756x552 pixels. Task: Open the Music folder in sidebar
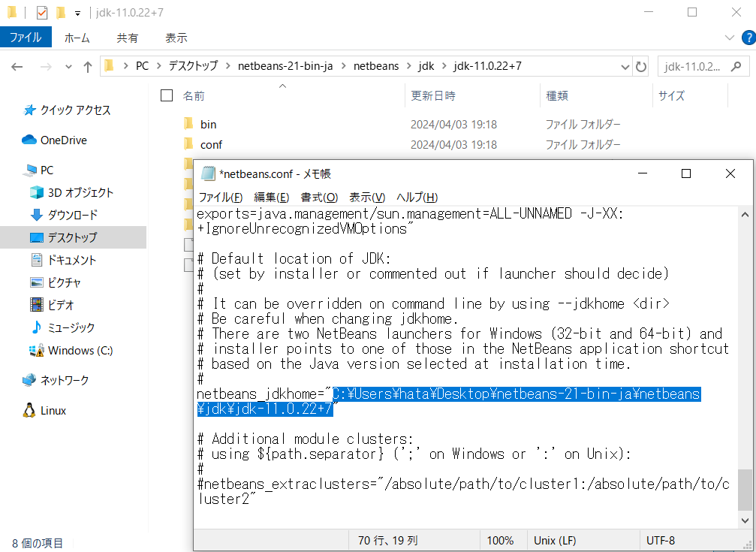pos(62,327)
